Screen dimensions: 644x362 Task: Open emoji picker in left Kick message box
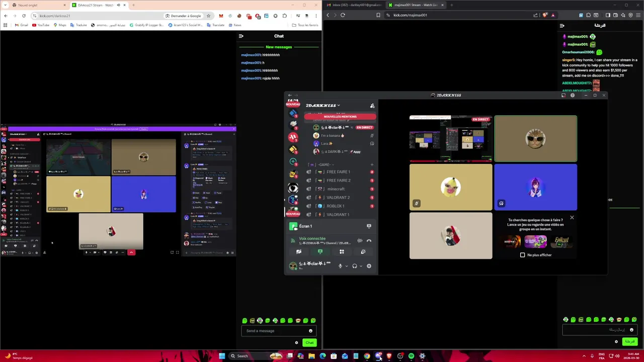310,331
